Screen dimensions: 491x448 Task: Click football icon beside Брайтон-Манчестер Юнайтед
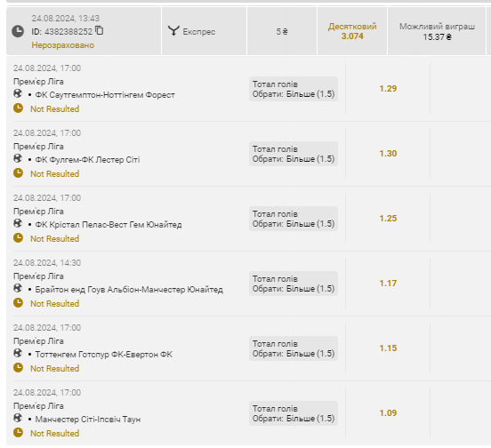(18, 288)
